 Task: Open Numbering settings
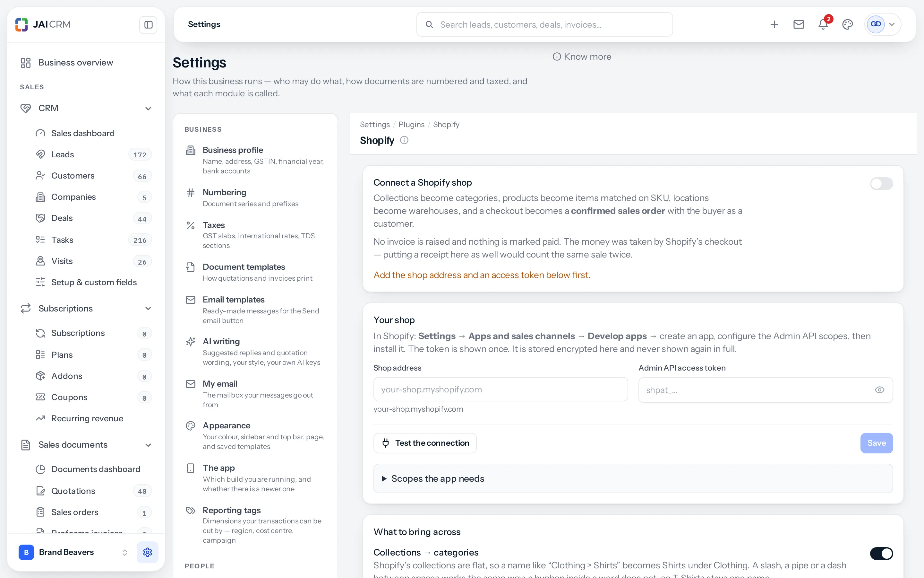255,197
